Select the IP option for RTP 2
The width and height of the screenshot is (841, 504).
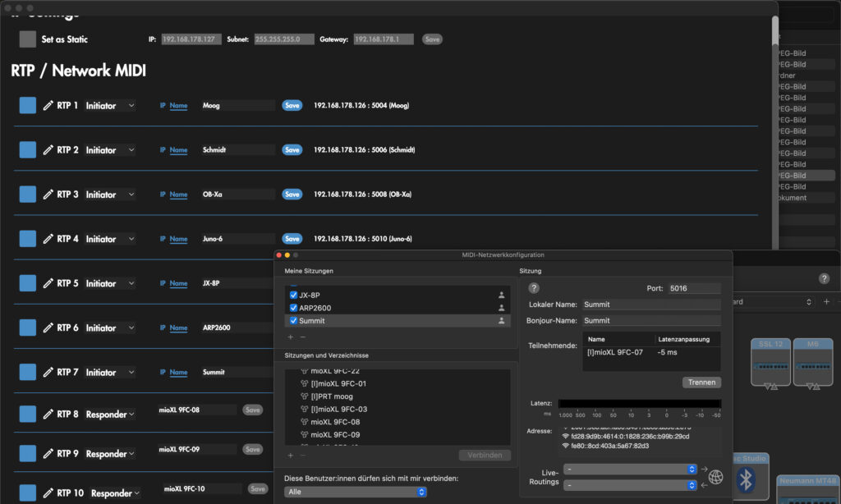tap(163, 150)
